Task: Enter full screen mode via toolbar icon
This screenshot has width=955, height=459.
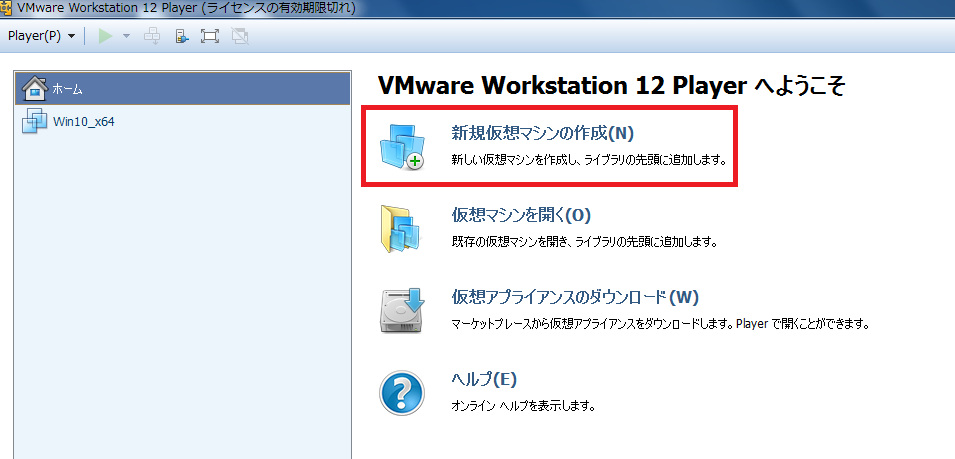Action: (210, 36)
